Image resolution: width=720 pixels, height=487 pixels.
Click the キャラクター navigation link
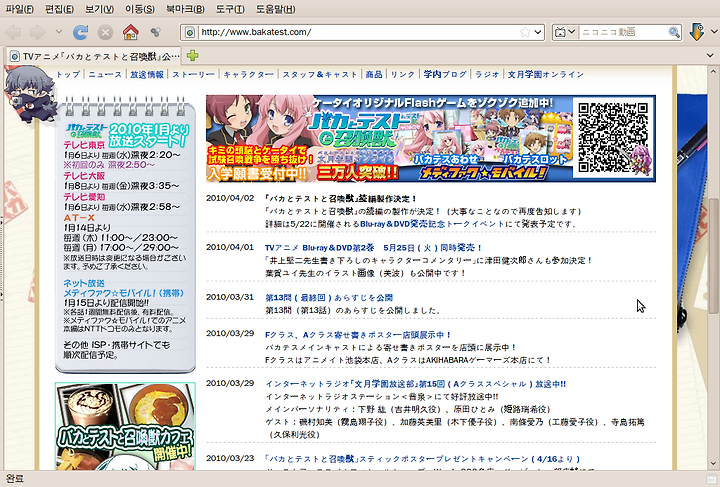click(x=248, y=74)
